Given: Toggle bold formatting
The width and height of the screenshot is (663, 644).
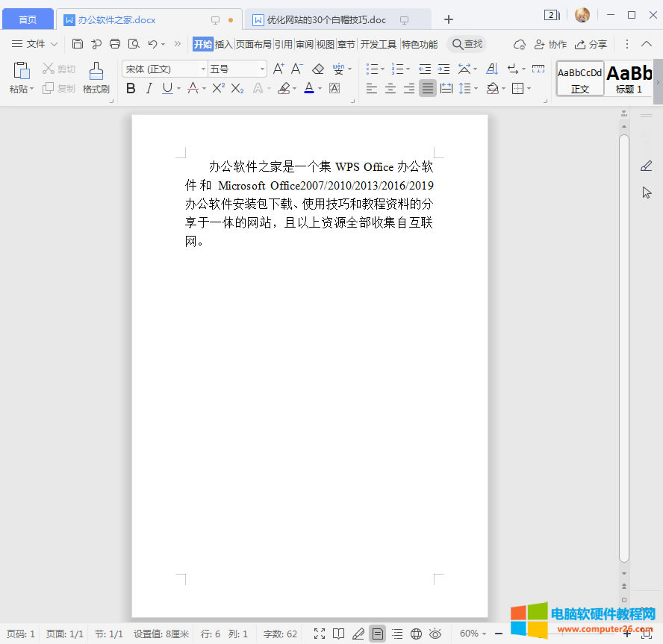Looking at the screenshot, I should point(130,87).
